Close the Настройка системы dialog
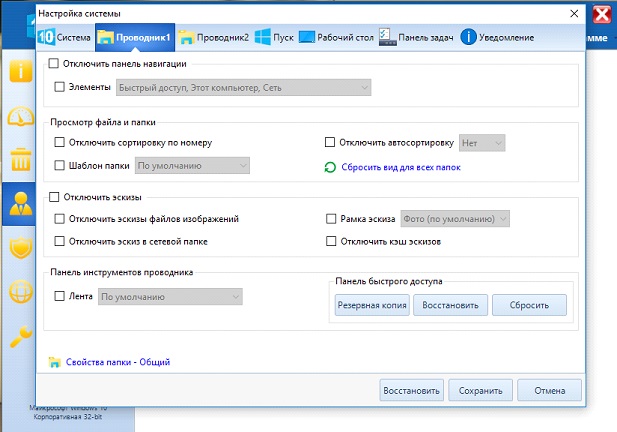 pyautogui.click(x=574, y=14)
